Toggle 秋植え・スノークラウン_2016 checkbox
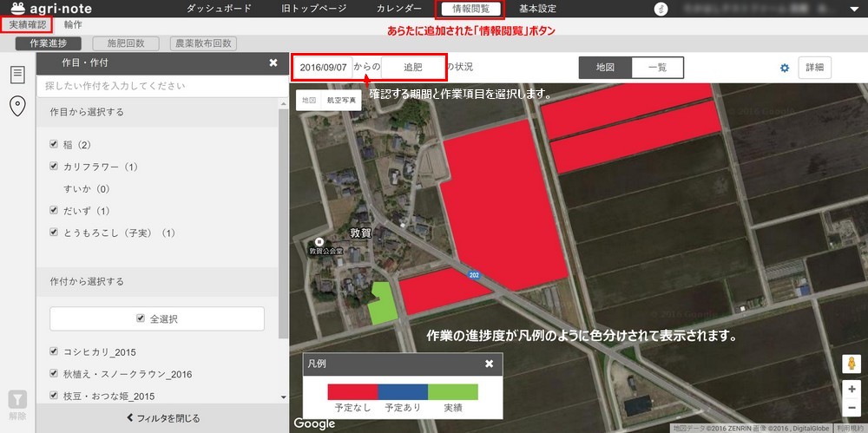Viewport: 868px width, 433px height. 54,374
